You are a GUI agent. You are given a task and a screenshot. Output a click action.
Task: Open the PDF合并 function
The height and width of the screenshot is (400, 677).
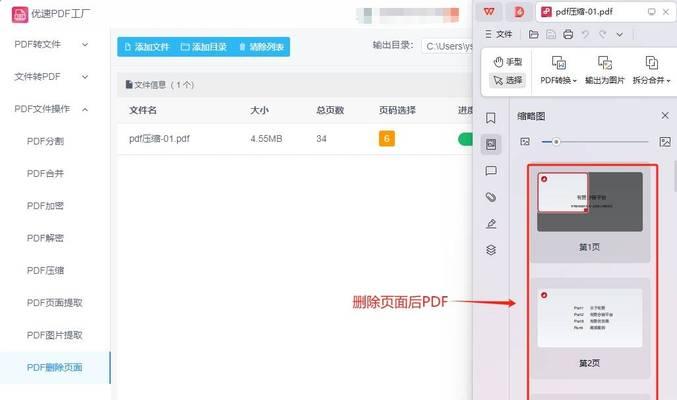[45, 174]
